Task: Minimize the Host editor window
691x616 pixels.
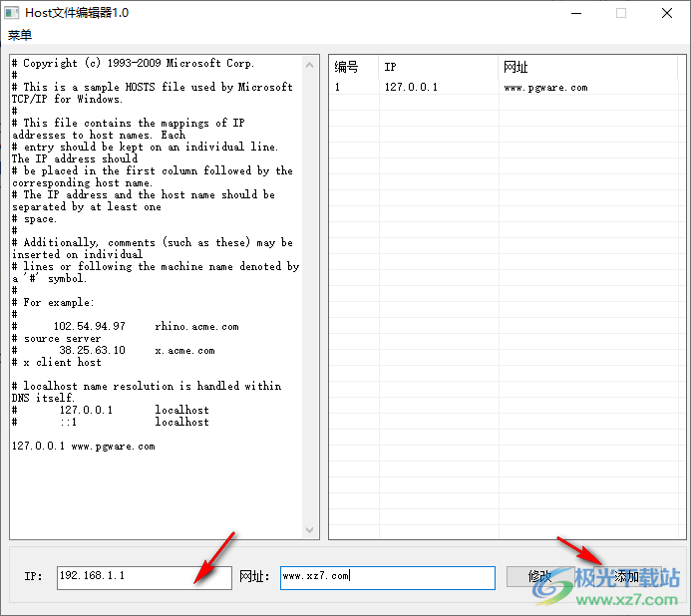Action: click(x=575, y=13)
